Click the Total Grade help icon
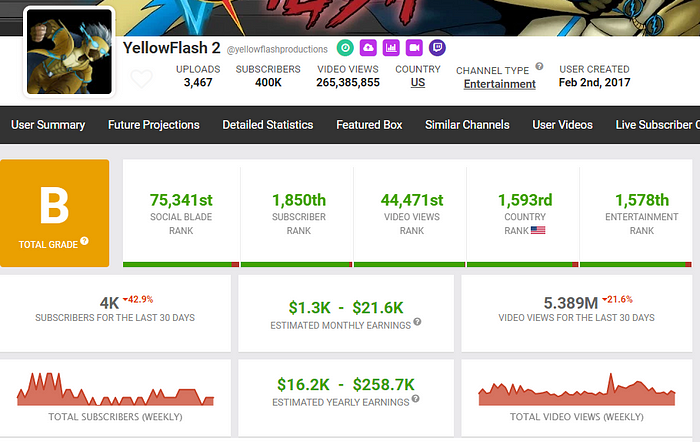700x442 pixels. coord(84,241)
